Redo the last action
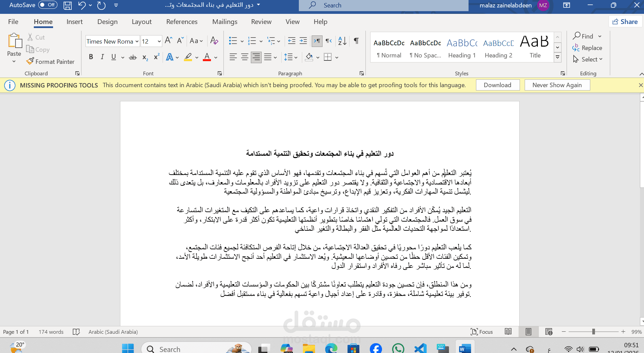Image resolution: width=644 pixels, height=353 pixels. point(101,5)
